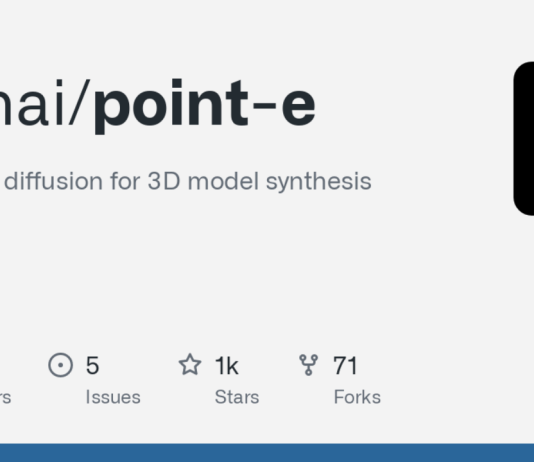Click the 3D text in the description
Image resolution: width=534 pixels, height=462 pixels.
click(164, 181)
